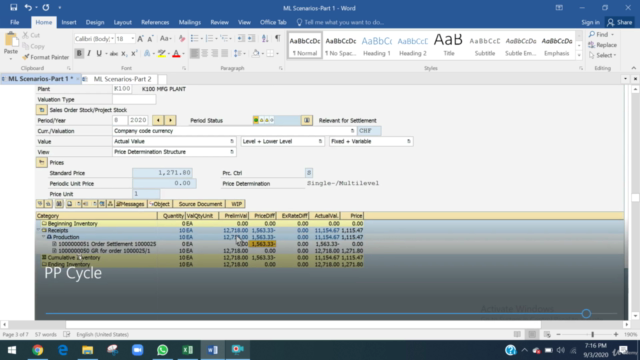This screenshot has width=640, height=360.
Task: Open the File menu
Action: [x=15, y=22]
